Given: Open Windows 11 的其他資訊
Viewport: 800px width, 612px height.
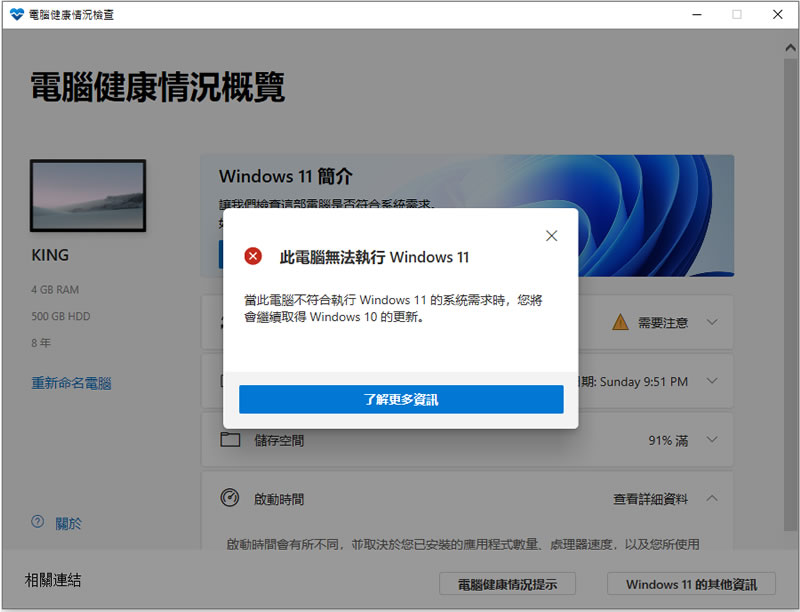Looking at the screenshot, I should pos(691,584).
